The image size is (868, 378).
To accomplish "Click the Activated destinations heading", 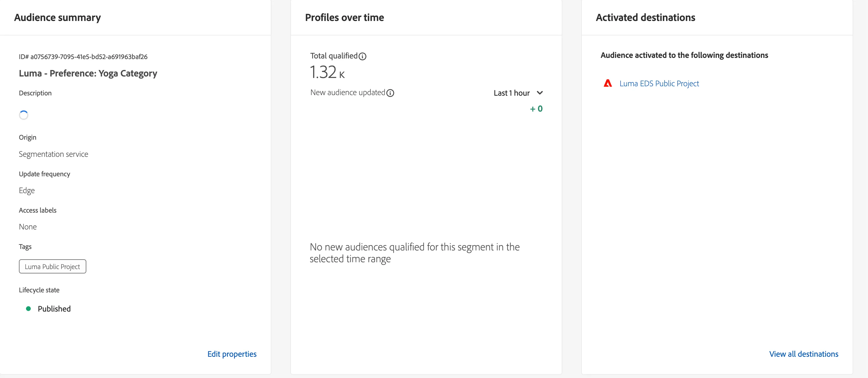I will 645,17.
